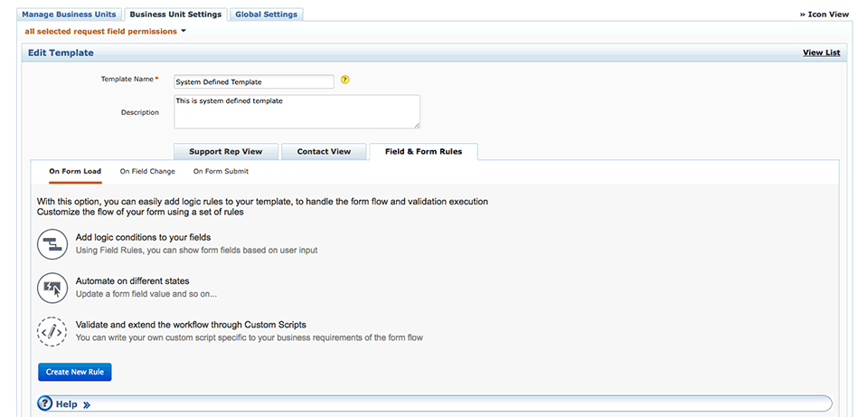Open the Global Settings tab

(267, 14)
